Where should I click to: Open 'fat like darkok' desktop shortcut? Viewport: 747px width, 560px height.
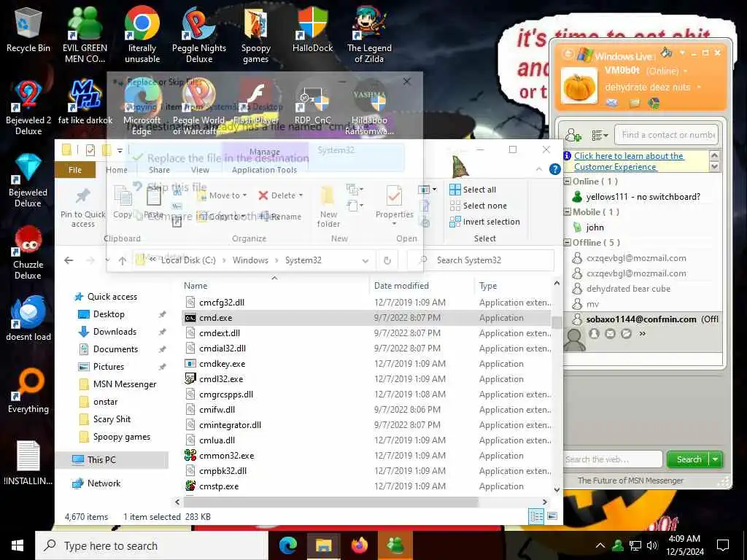(85, 102)
